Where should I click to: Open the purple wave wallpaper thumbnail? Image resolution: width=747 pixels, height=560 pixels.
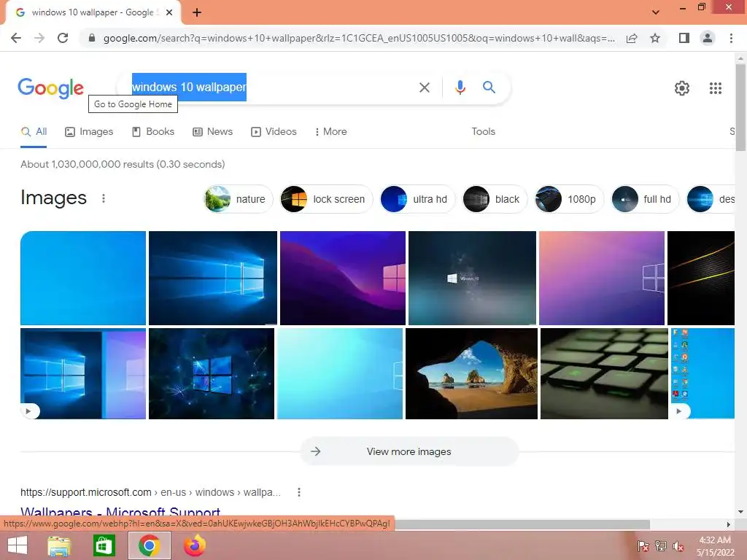pos(343,278)
